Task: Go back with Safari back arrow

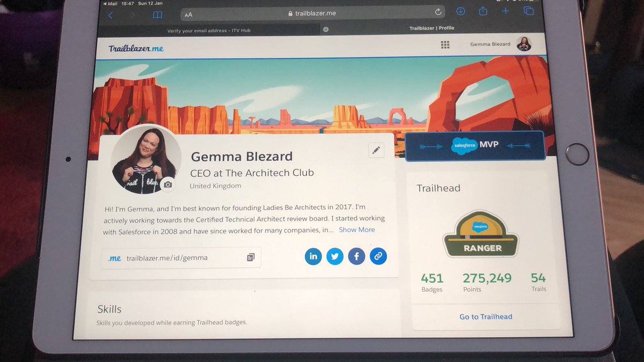Action: pyautogui.click(x=111, y=15)
